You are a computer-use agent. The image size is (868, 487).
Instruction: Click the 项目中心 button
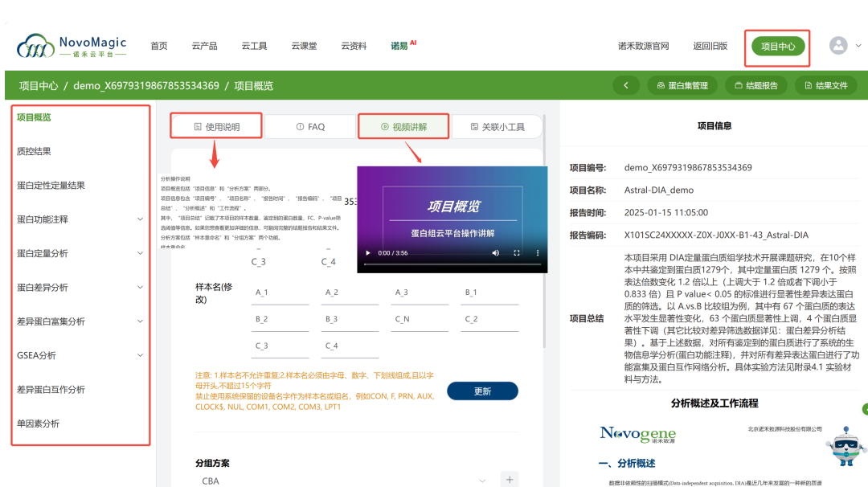[x=777, y=47]
